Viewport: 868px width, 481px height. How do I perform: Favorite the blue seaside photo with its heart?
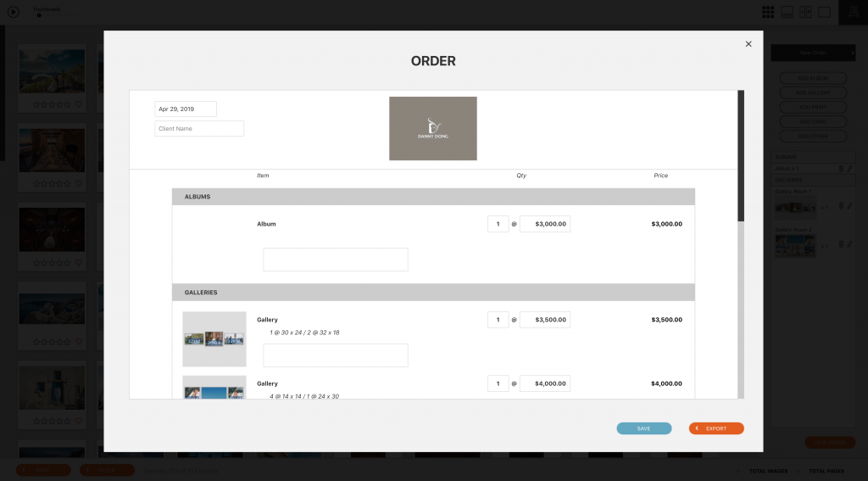[x=79, y=342]
